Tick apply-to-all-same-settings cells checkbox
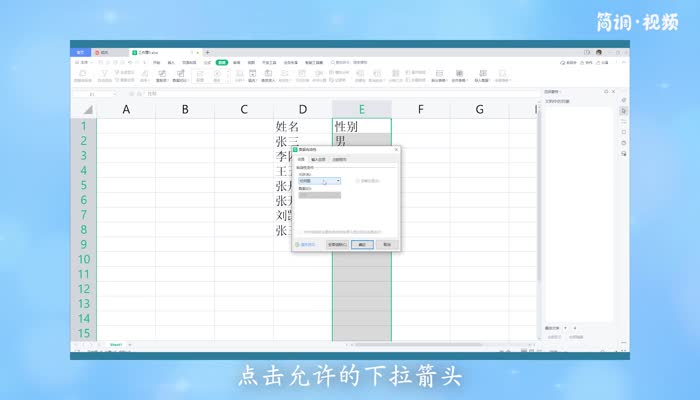This screenshot has width=700, height=400. (x=301, y=231)
